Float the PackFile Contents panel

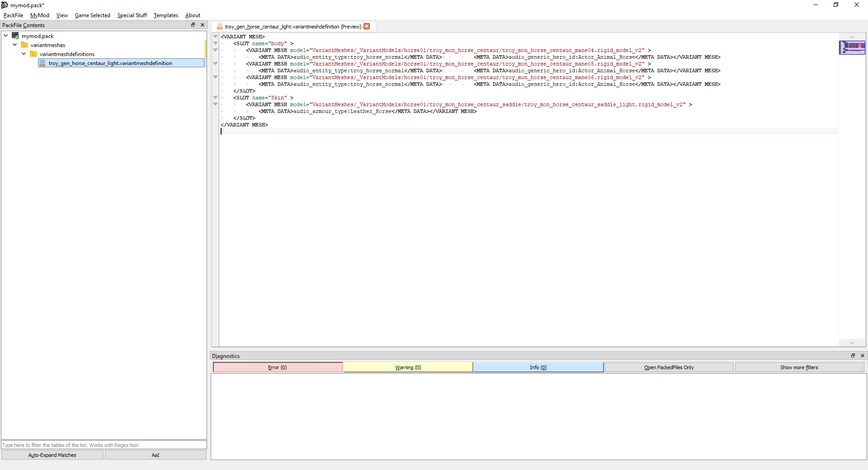tap(193, 25)
